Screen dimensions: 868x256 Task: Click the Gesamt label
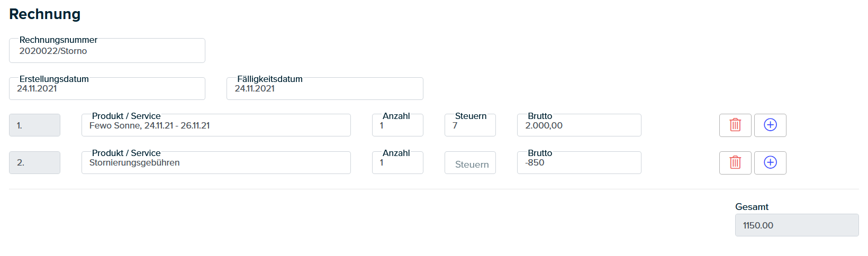(752, 207)
